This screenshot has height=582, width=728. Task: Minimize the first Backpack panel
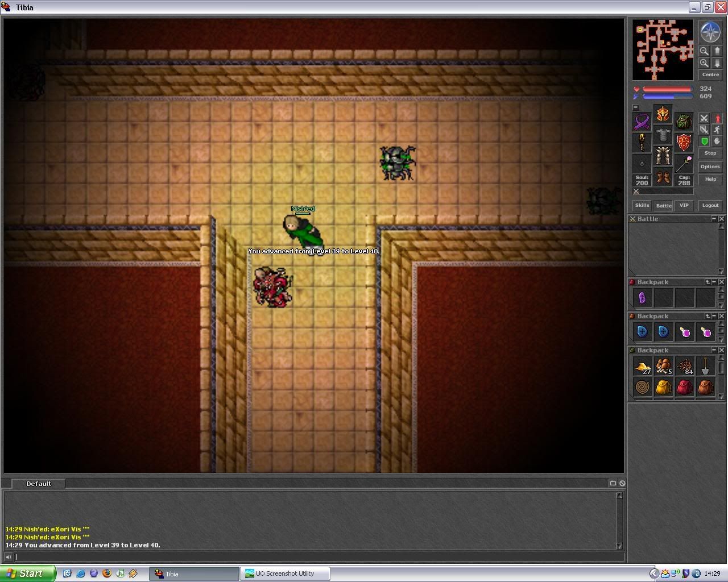pos(714,282)
